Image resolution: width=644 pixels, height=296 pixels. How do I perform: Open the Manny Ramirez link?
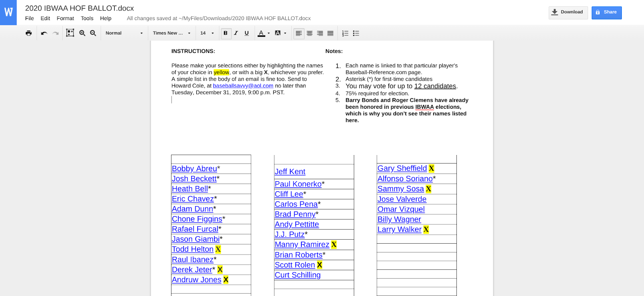click(x=302, y=244)
